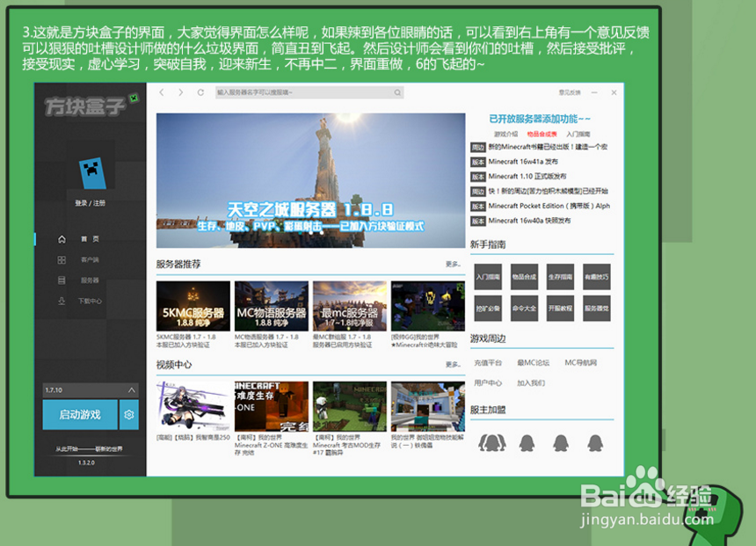Screen dimensions: 756x546
Task: Open 充值平台 link
Action: click(x=488, y=363)
